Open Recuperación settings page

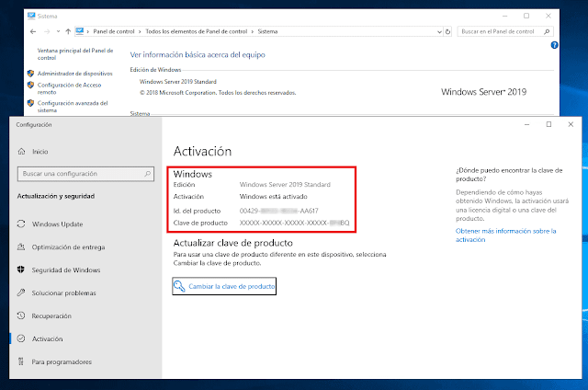point(51,316)
